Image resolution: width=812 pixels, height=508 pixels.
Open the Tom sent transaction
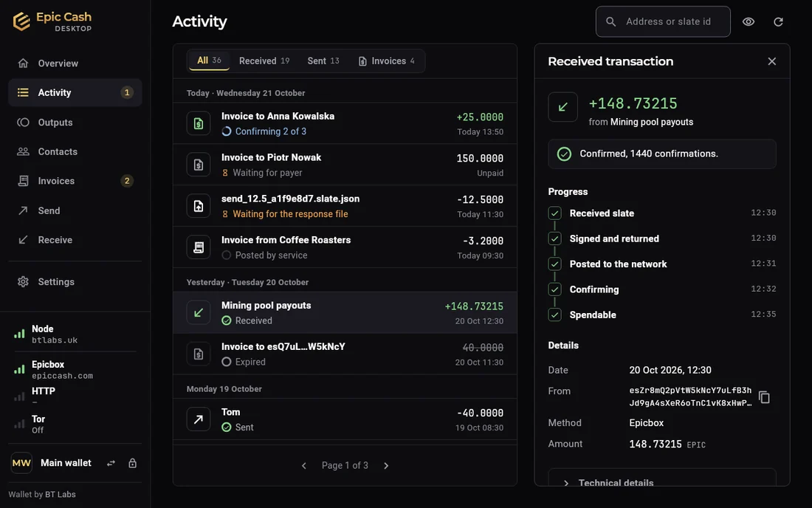345,419
